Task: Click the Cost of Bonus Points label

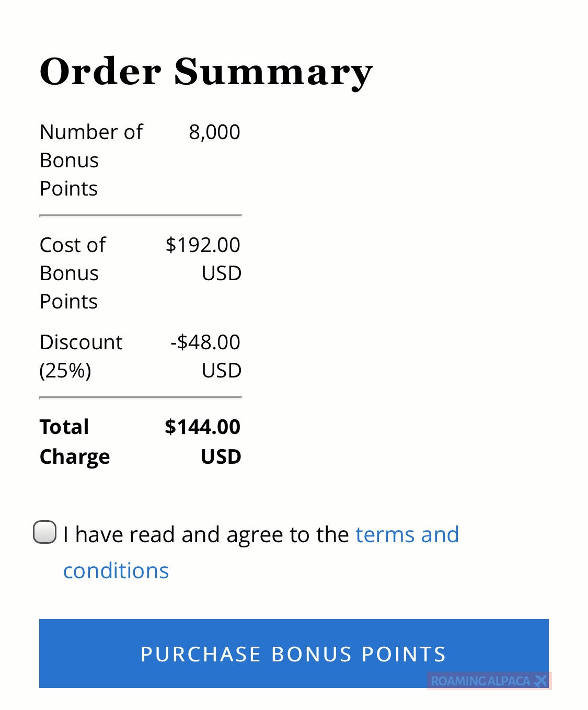Action: coord(73,273)
